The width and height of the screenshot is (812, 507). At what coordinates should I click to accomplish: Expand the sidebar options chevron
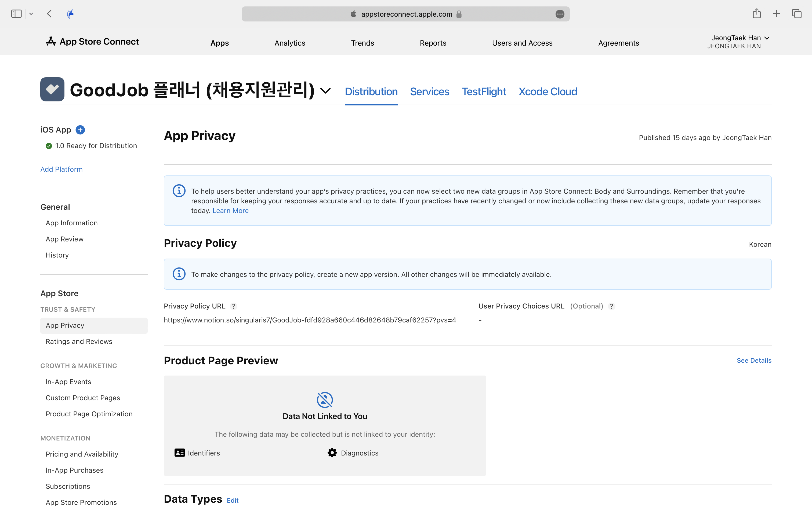31,14
